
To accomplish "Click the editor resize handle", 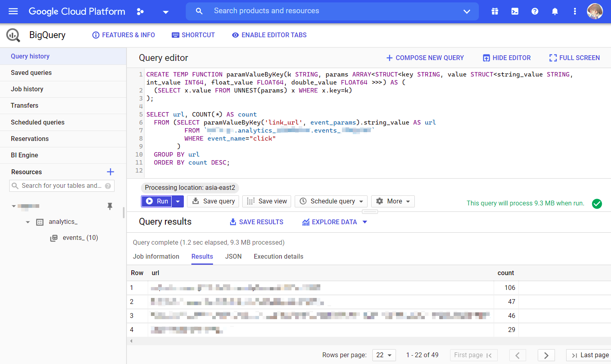I will 370,211.
